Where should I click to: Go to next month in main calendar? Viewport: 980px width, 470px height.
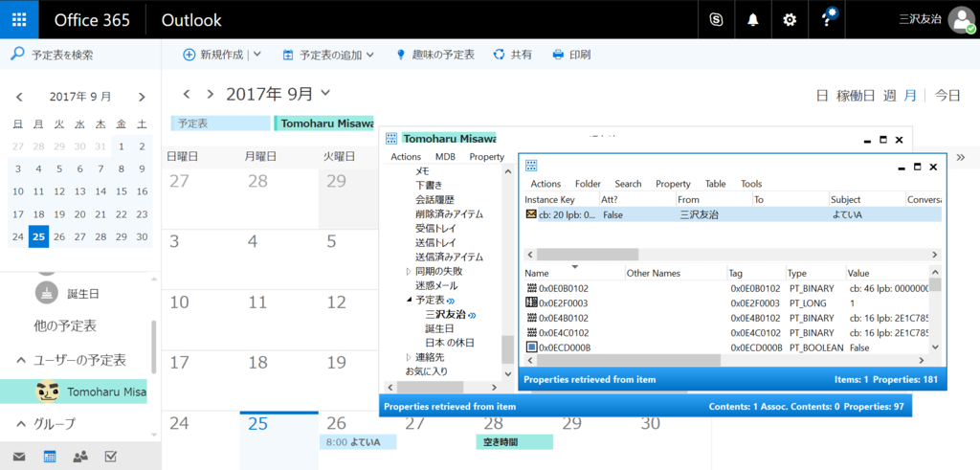[210, 95]
